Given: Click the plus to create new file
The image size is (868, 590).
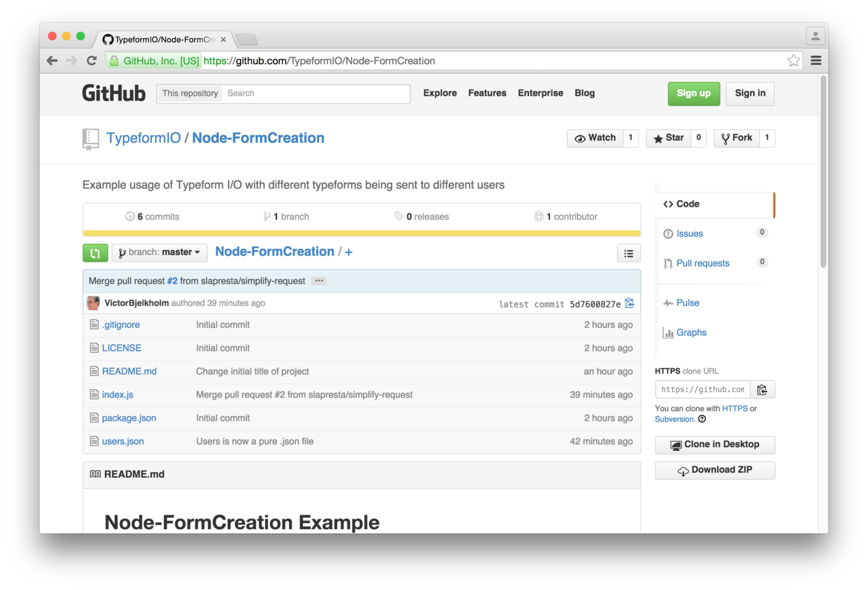Looking at the screenshot, I should click(349, 252).
